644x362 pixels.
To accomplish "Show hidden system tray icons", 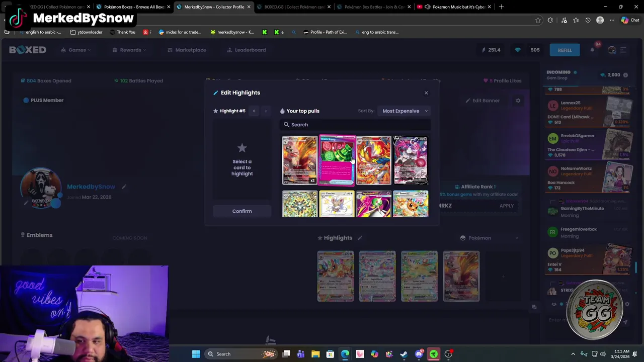I will tap(573, 354).
